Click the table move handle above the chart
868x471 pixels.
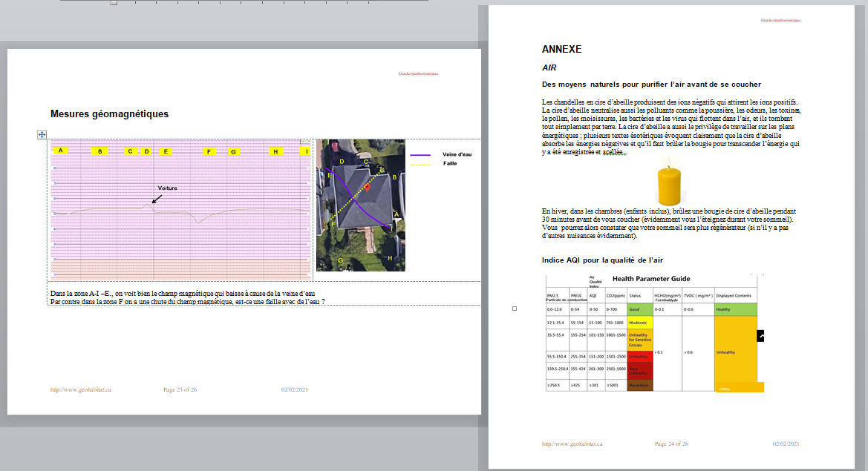[x=42, y=134]
